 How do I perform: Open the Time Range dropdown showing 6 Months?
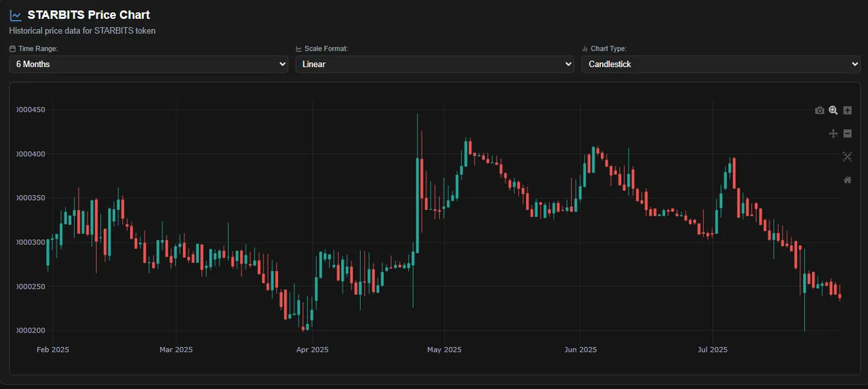coord(149,64)
